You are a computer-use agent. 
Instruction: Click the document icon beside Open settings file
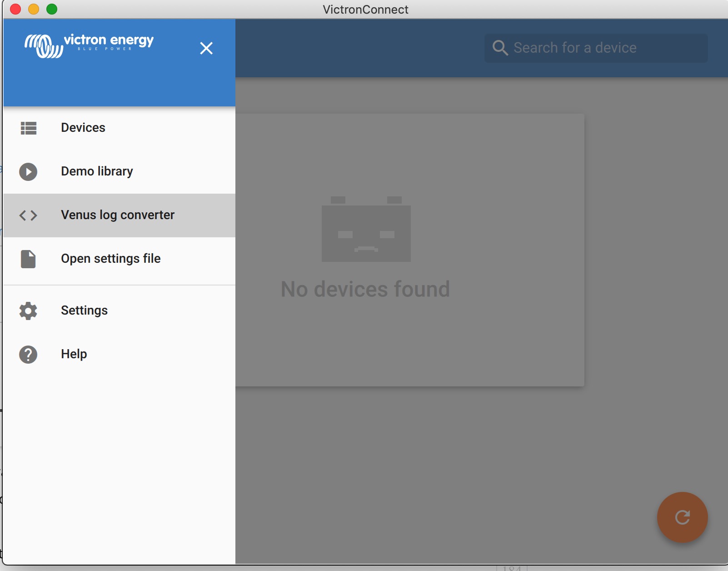pyautogui.click(x=28, y=259)
